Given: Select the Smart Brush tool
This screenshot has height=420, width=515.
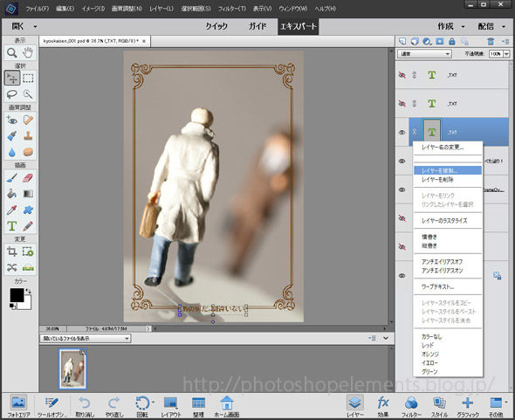Looking at the screenshot, I should (12, 136).
